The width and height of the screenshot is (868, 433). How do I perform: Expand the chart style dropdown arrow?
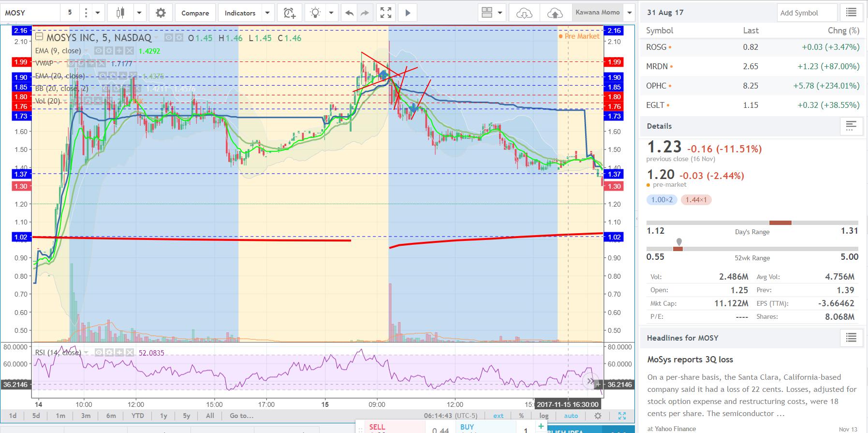point(139,13)
